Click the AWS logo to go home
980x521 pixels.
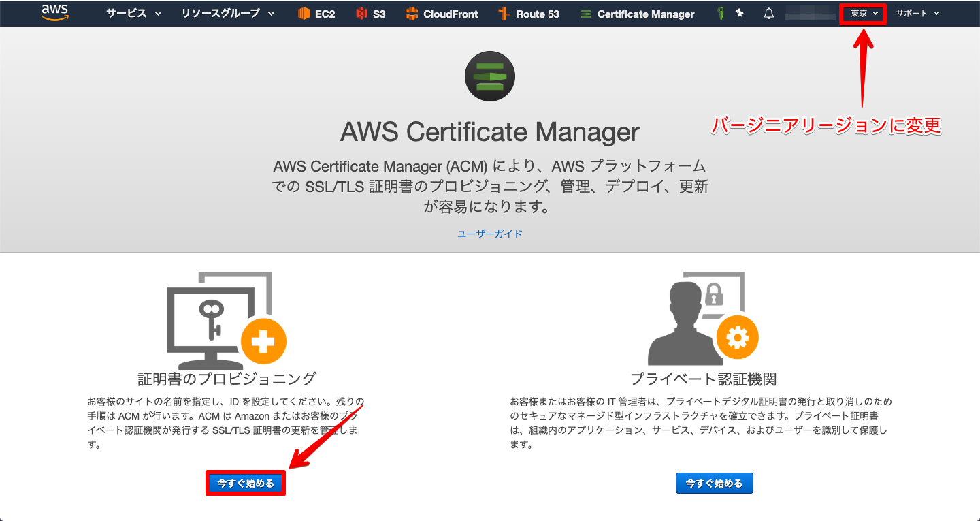[54, 12]
